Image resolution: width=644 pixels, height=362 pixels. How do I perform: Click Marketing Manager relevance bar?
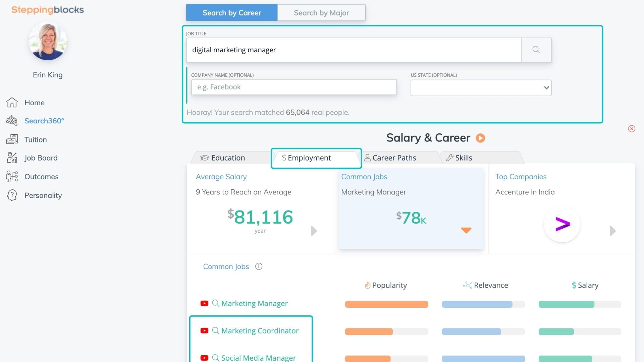pyautogui.click(x=483, y=304)
